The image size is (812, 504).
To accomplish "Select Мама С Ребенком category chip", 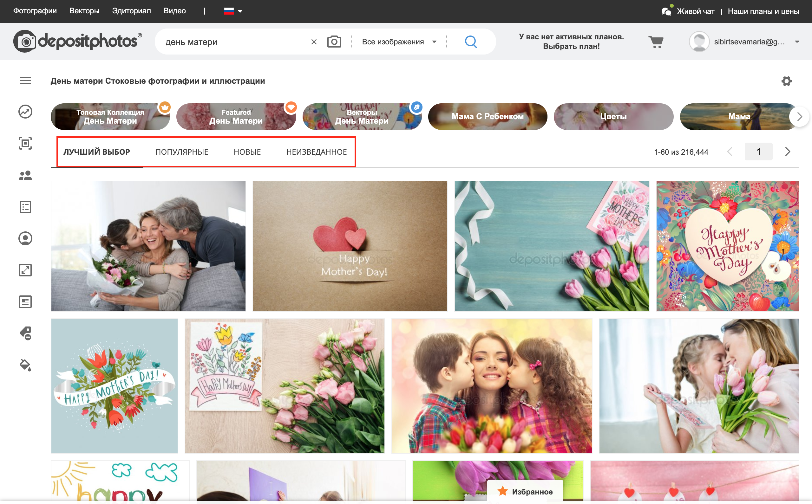I will pyautogui.click(x=488, y=116).
